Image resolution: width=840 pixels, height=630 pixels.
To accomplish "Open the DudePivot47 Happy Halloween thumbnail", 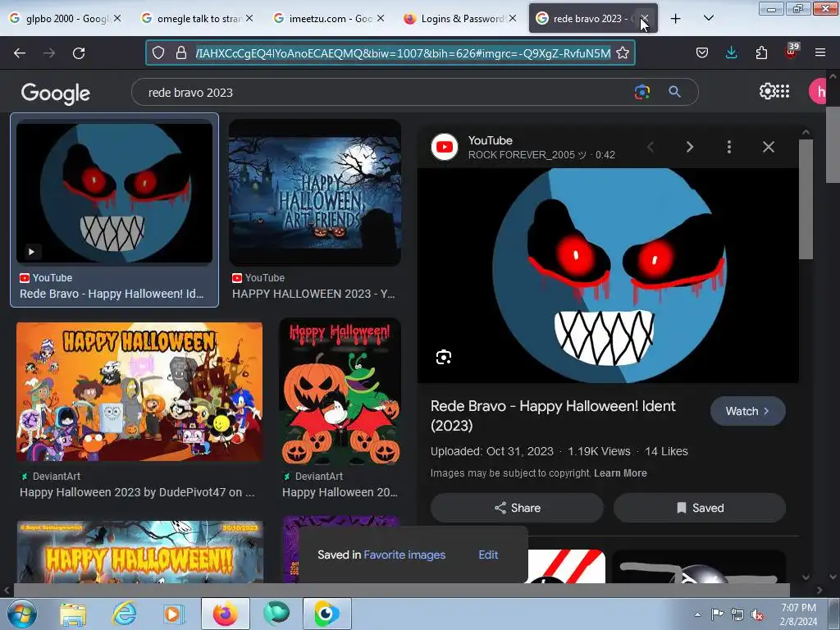I will click(x=139, y=391).
